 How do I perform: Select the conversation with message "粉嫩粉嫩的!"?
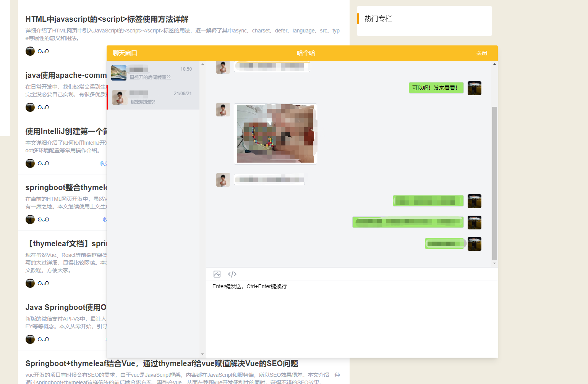click(x=153, y=97)
